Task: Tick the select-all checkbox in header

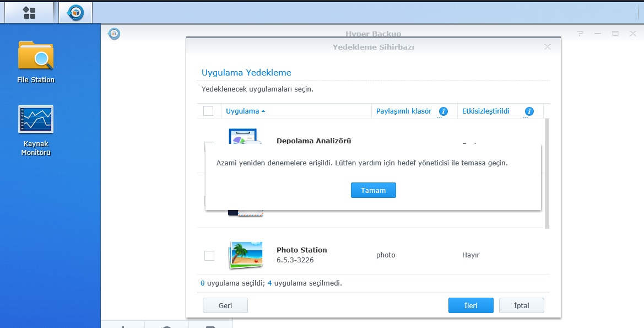Action: click(208, 111)
